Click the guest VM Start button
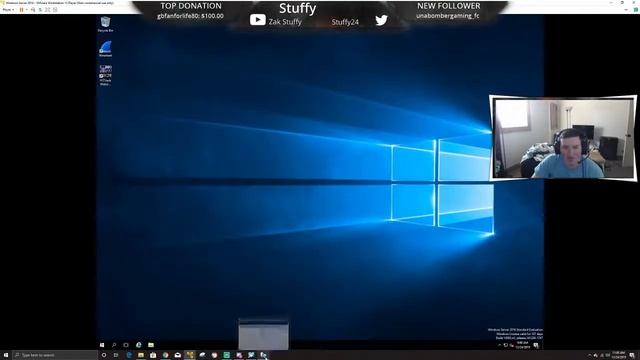This screenshot has height=360, width=640. pyautogui.click(x=102, y=345)
